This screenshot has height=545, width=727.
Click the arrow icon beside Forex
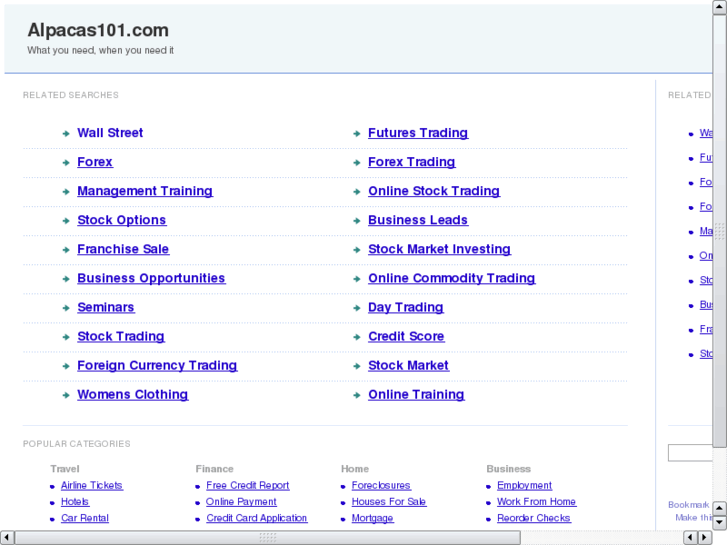[66, 163]
